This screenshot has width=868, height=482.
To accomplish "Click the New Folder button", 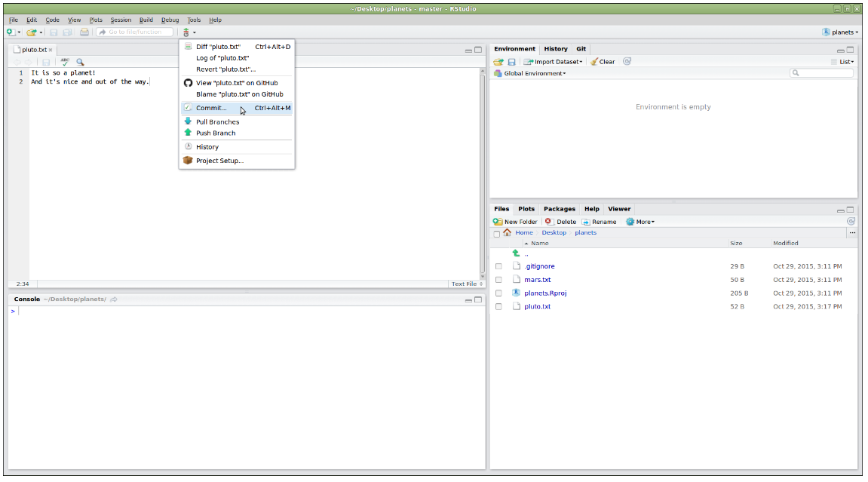I will [515, 222].
